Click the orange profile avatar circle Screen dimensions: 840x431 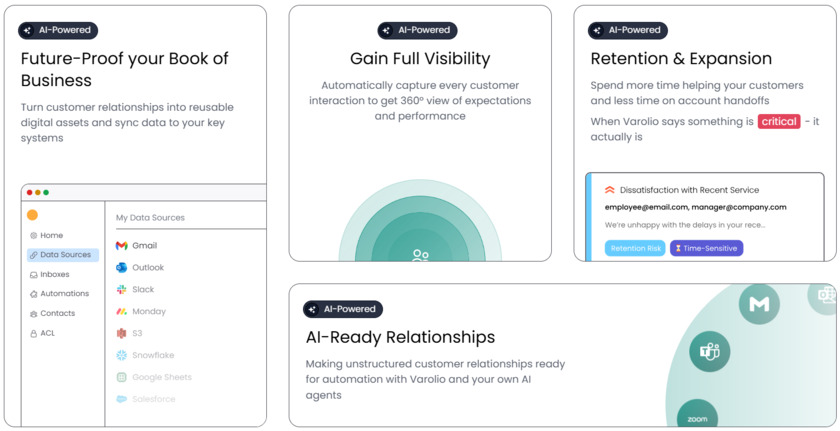pyautogui.click(x=33, y=215)
